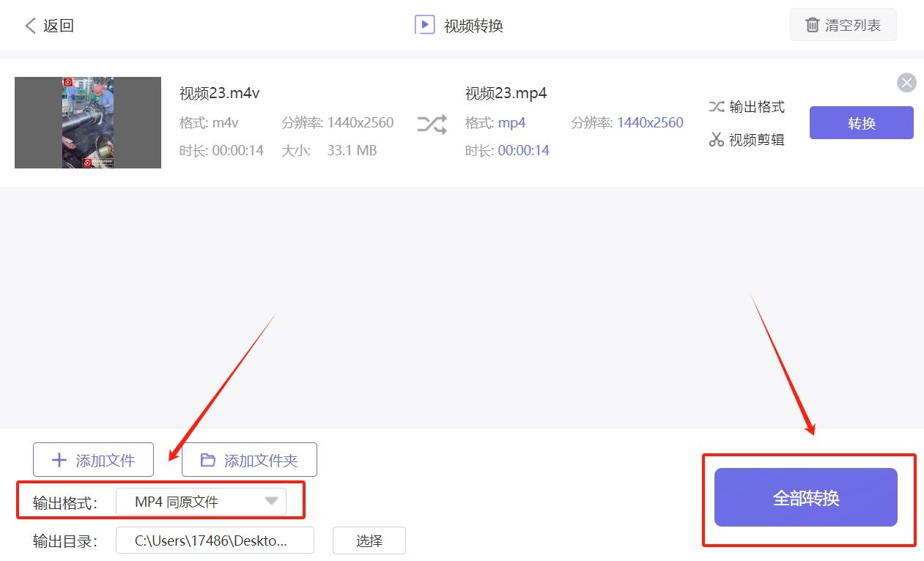This screenshot has height=561, width=924.
Task: Click 添加文件 to add a video file
Action: [93, 459]
